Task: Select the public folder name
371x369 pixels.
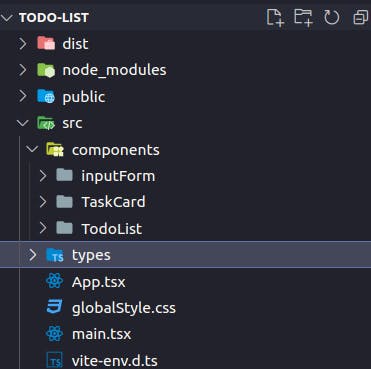Action: (x=84, y=97)
